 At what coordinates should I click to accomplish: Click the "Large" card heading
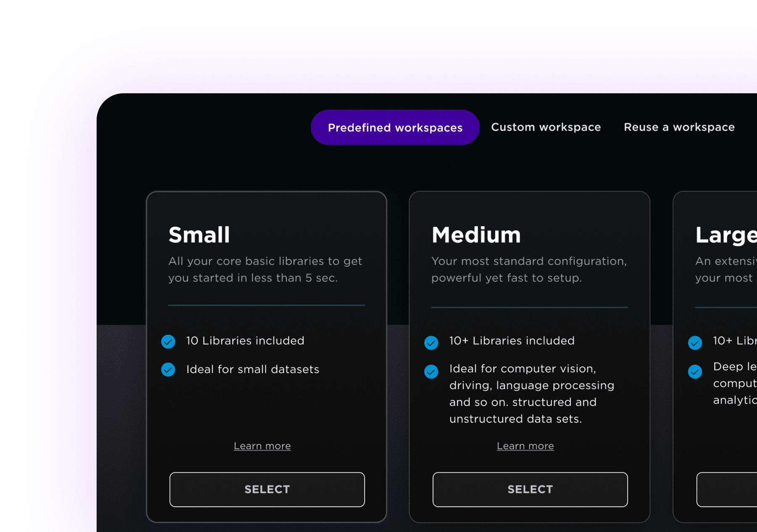pyautogui.click(x=725, y=235)
